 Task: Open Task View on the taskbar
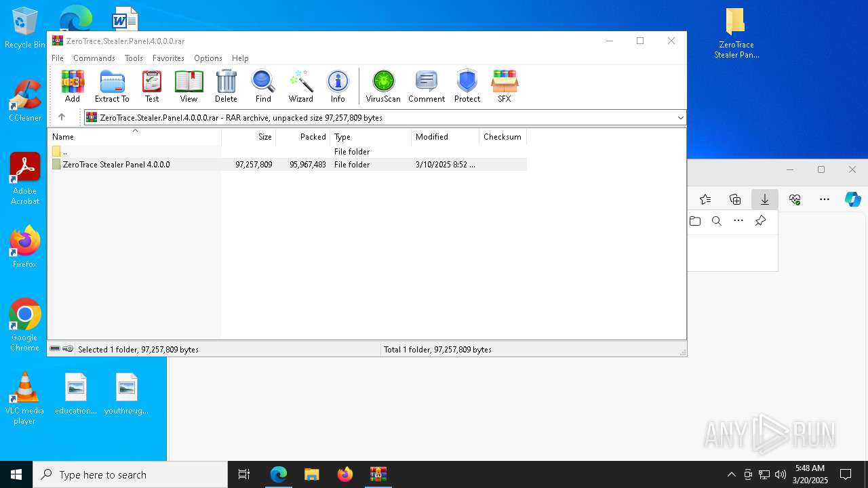[x=244, y=474]
